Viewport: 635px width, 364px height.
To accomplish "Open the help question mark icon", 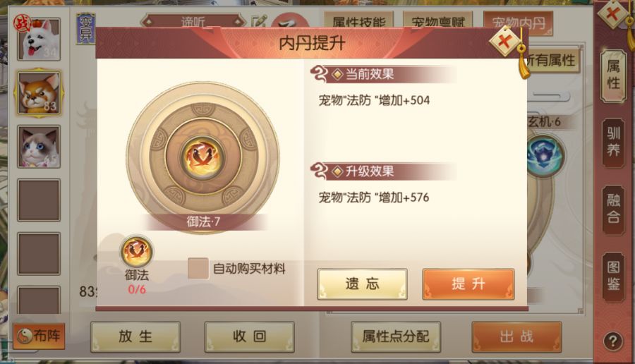I will tap(612, 341).
